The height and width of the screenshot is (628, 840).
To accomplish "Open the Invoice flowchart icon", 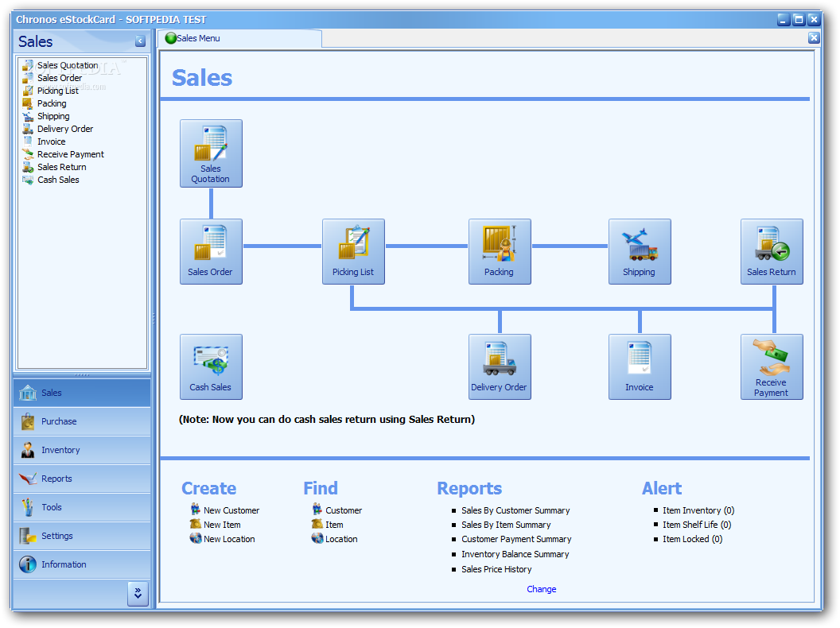I will [x=639, y=366].
